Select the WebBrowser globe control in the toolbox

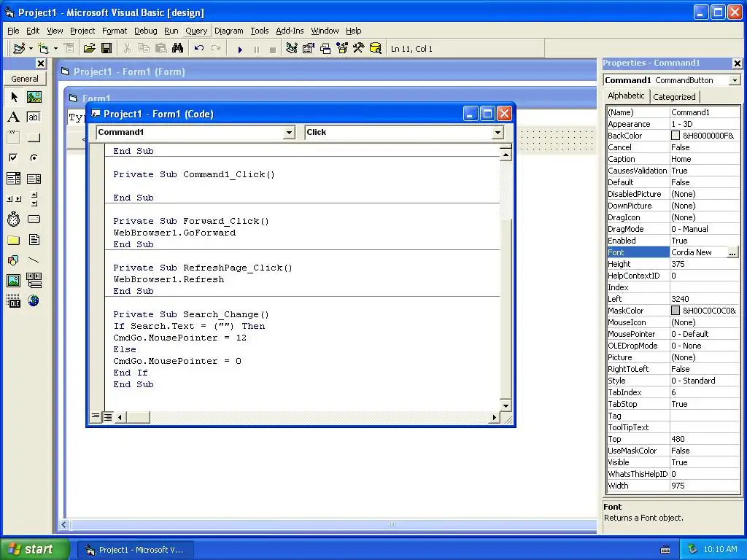[34, 301]
